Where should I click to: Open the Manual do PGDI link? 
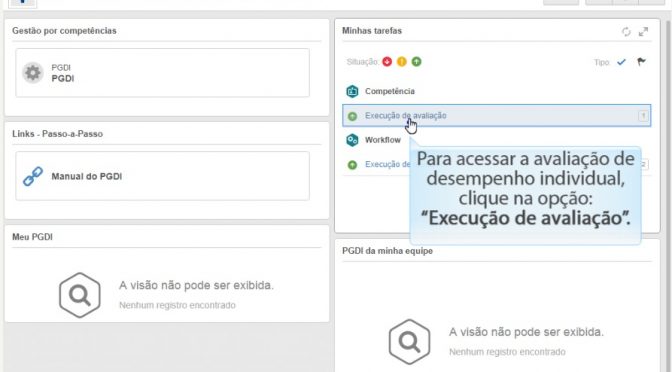(87, 177)
